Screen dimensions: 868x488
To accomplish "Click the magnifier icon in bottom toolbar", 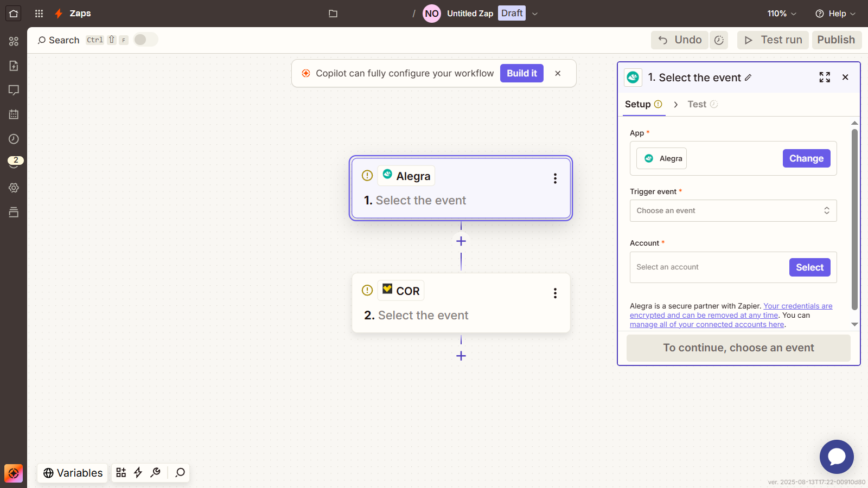I will point(180,473).
